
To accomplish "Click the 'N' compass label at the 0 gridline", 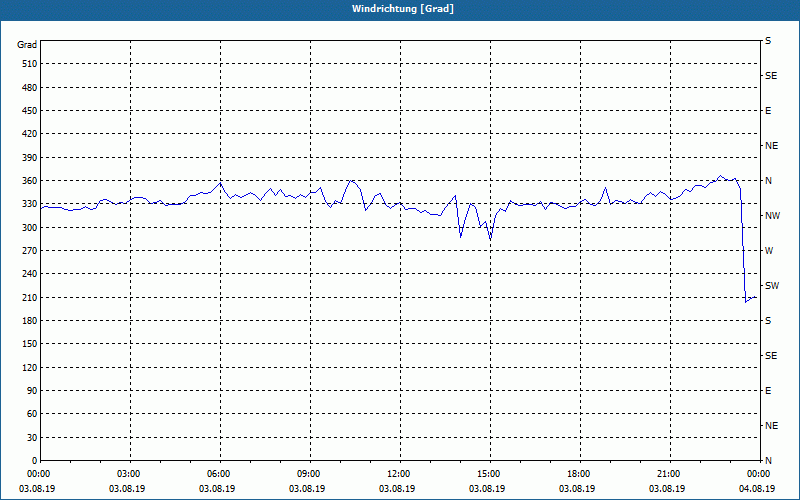I will coord(768,460).
